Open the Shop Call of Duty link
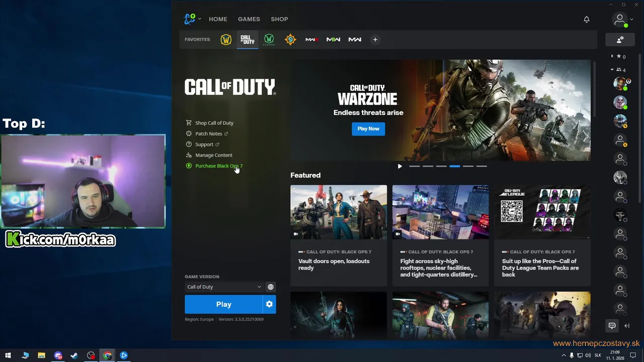 point(214,123)
